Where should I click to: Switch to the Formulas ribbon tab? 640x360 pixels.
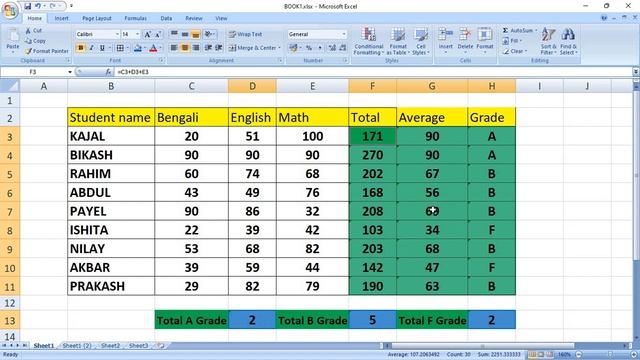point(136,18)
